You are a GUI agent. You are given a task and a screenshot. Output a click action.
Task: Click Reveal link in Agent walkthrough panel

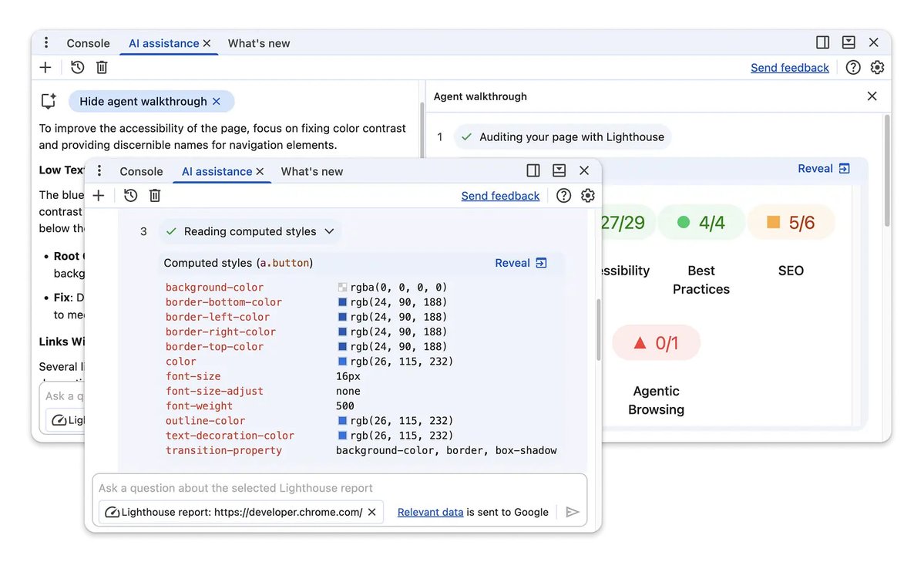pos(823,169)
